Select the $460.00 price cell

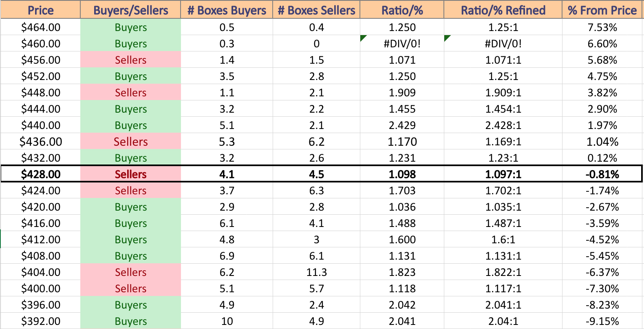(x=40, y=44)
